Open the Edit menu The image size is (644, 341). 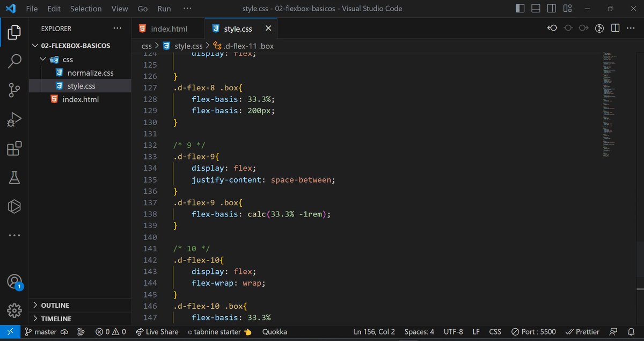coord(54,9)
